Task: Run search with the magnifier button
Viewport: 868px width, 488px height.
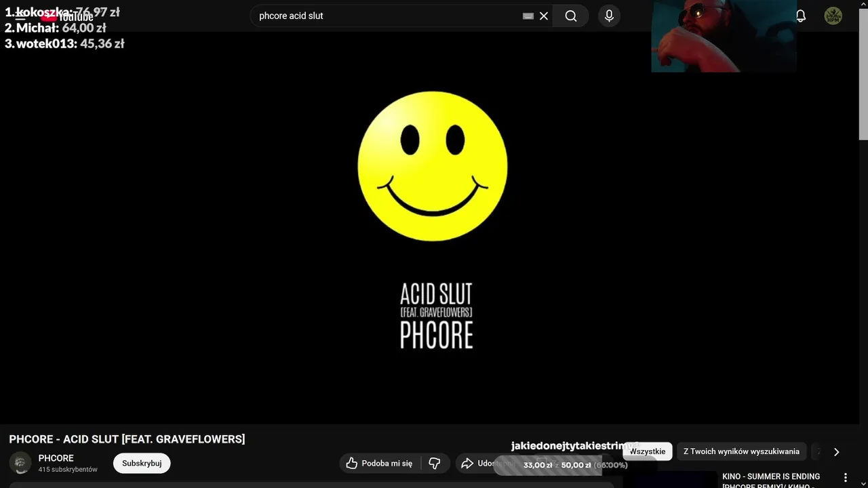Action: click(x=571, y=16)
